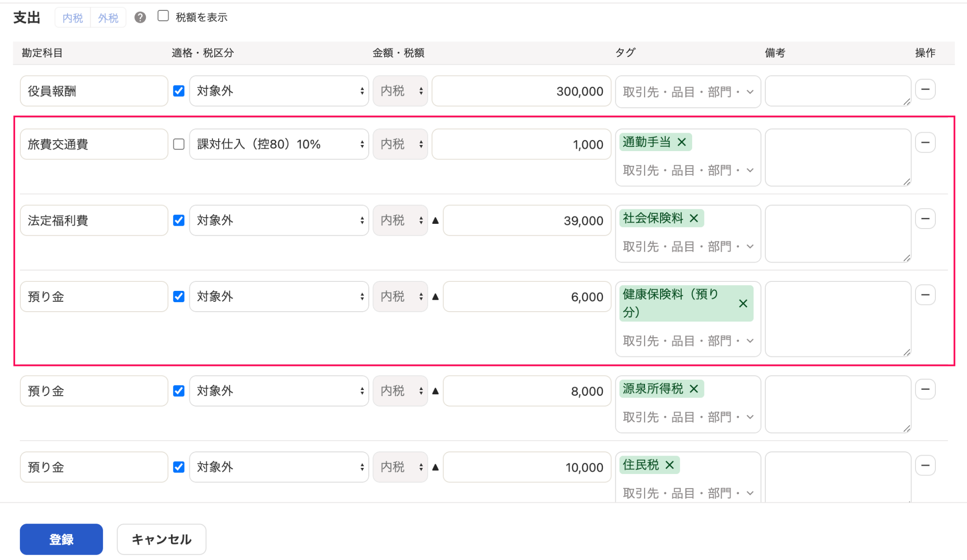This screenshot has height=560, width=967.
Task: Check the 旅費交通費 row qualified checkbox
Action: [178, 144]
